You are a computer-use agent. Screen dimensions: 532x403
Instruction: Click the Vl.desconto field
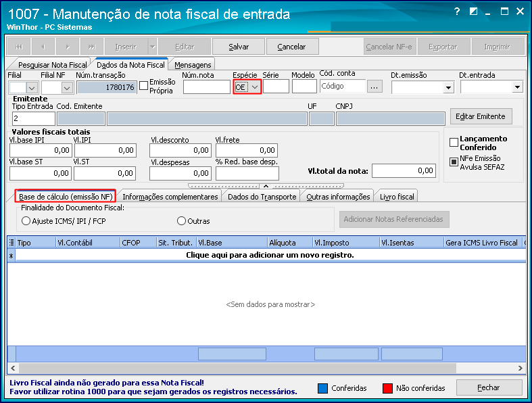pos(180,150)
